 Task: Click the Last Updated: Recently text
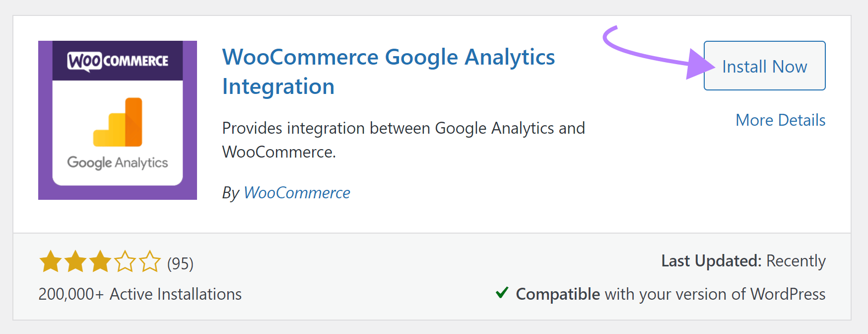tap(743, 260)
